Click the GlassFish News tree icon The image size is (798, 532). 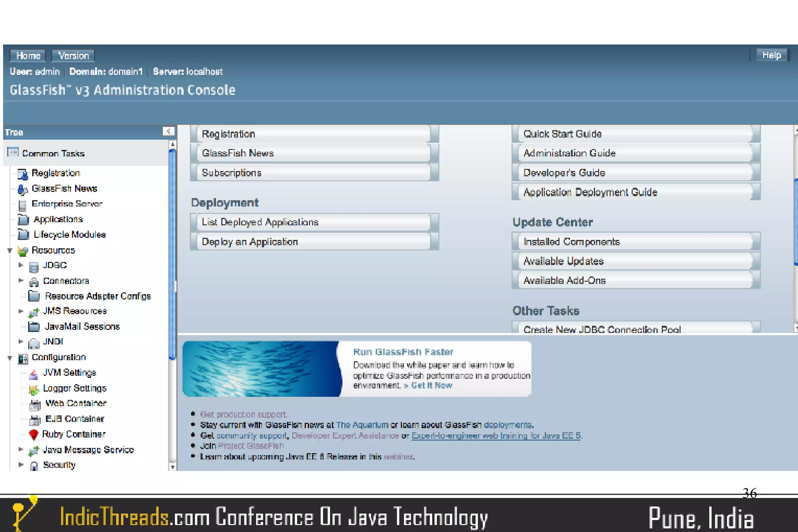pos(23,189)
